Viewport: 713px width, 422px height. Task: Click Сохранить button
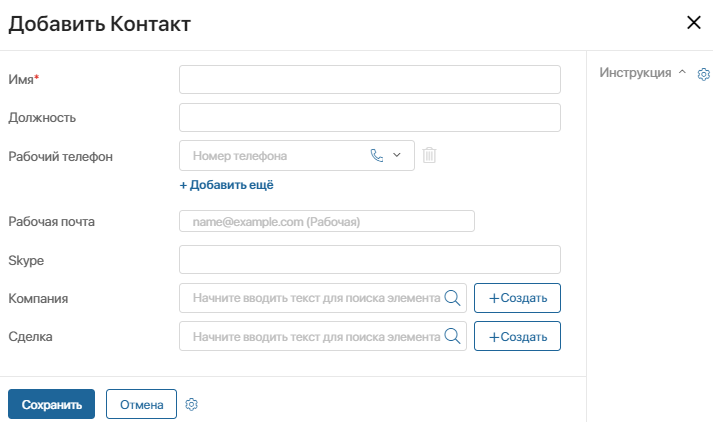tap(51, 404)
